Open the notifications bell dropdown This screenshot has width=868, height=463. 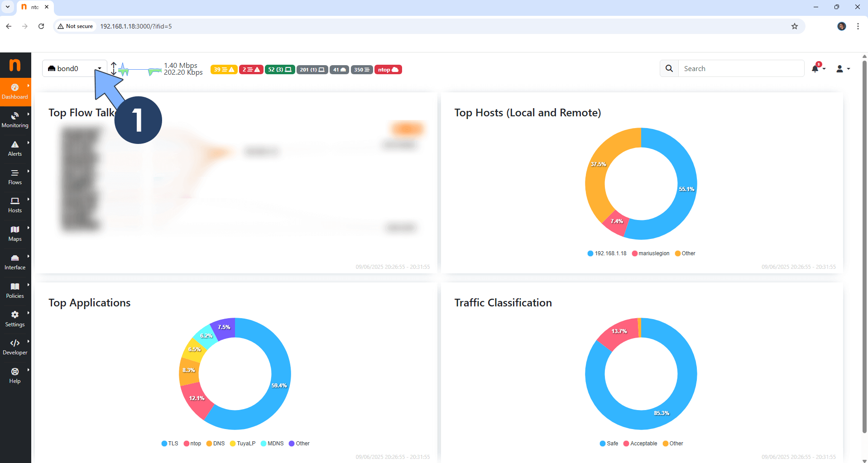(x=818, y=68)
